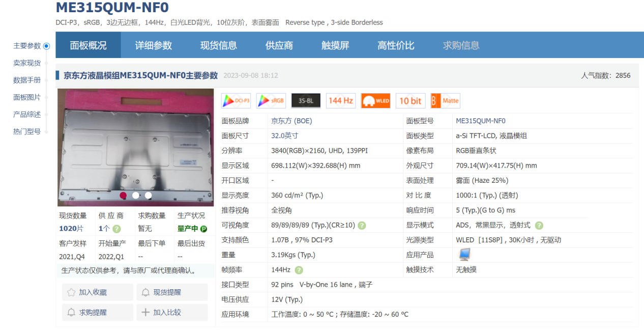This screenshot has width=644, height=332.
Task: Switch to the 面板概况 tab
Action: coord(89,45)
